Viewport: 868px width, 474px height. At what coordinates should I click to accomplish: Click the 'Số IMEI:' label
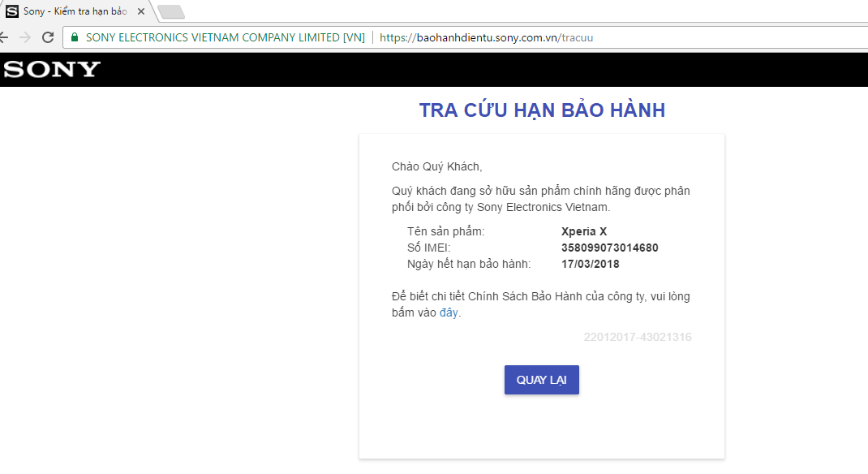pos(429,248)
